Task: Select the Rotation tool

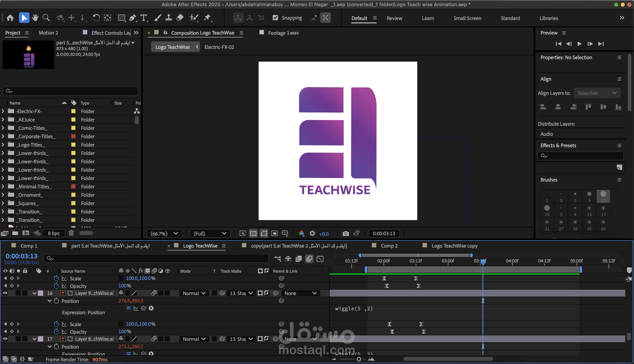Action: pyautogui.click(x=96, y=18)
